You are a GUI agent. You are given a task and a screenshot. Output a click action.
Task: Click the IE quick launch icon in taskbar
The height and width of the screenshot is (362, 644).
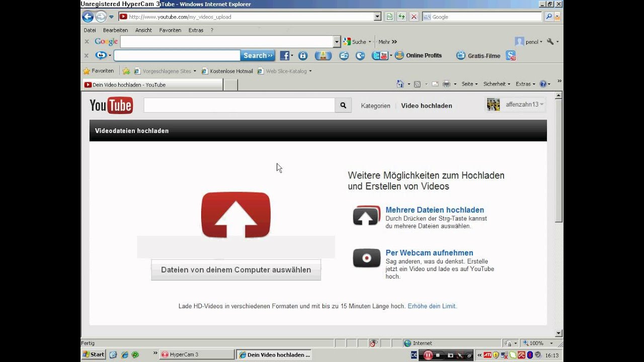(124, 354)
